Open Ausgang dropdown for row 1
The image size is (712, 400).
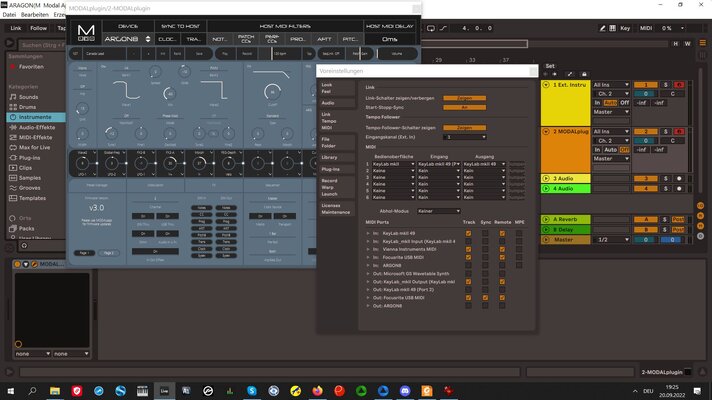[484, 164]
